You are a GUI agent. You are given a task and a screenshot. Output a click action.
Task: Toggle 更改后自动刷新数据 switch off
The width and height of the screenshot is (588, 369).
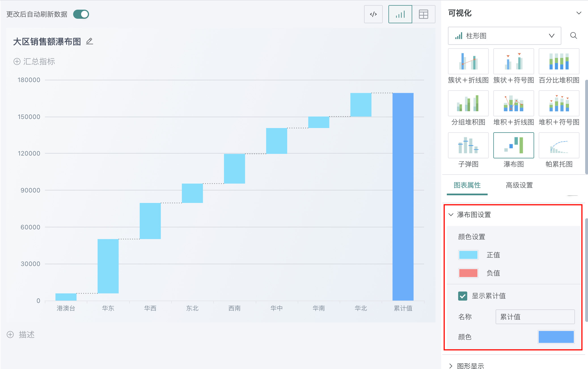[x=81, y=14]
